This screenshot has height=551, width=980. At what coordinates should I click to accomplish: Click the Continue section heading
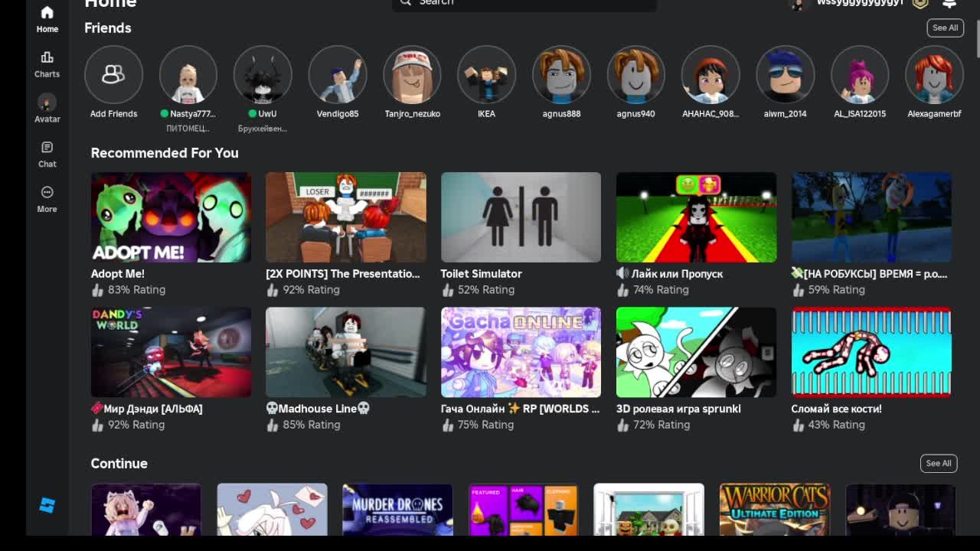click(x=119, y=464)
